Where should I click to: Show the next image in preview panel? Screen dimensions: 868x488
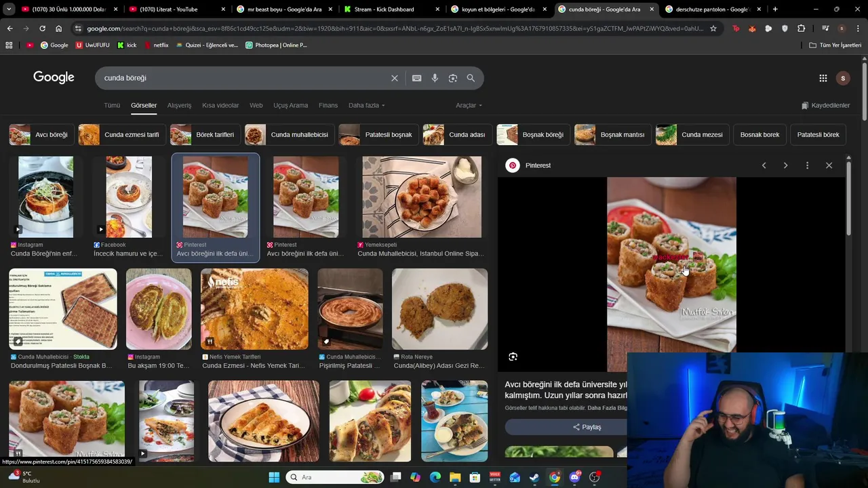tap(785, 165)
